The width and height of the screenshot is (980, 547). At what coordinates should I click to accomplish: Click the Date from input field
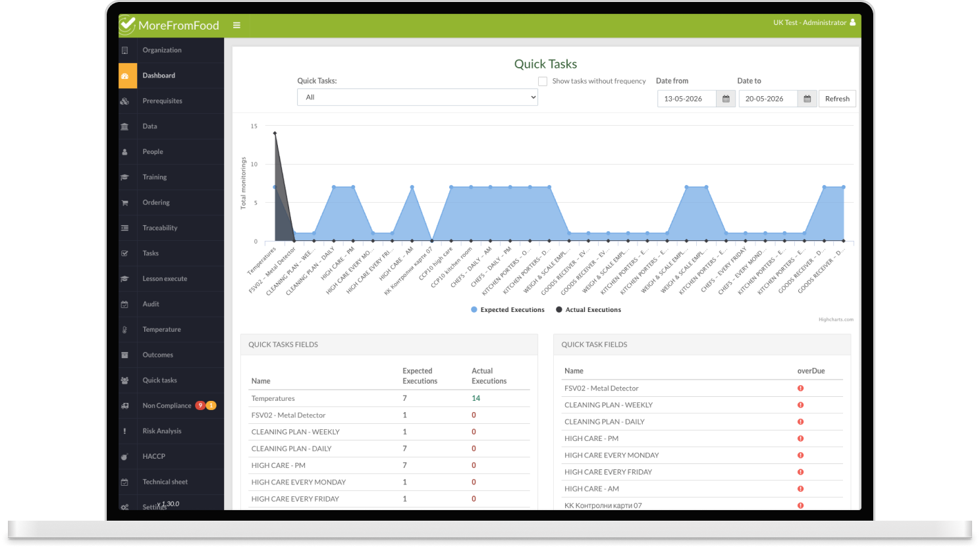pos(687,99)
